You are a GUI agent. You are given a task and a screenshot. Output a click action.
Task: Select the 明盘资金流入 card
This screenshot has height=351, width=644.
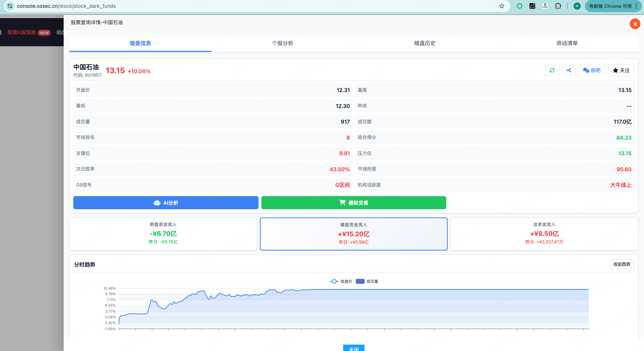click(x=163, y=234)
